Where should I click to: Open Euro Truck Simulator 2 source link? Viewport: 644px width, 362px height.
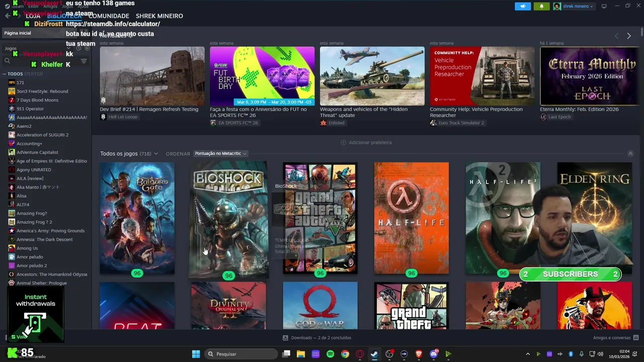(461, 123)
